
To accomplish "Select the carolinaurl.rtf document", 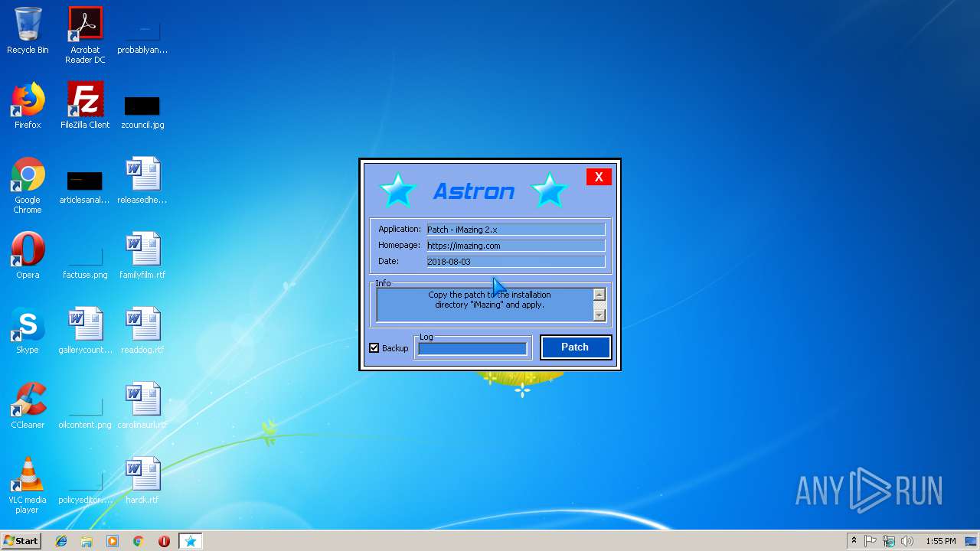I will pyautogui.click(x=142, y=406).
